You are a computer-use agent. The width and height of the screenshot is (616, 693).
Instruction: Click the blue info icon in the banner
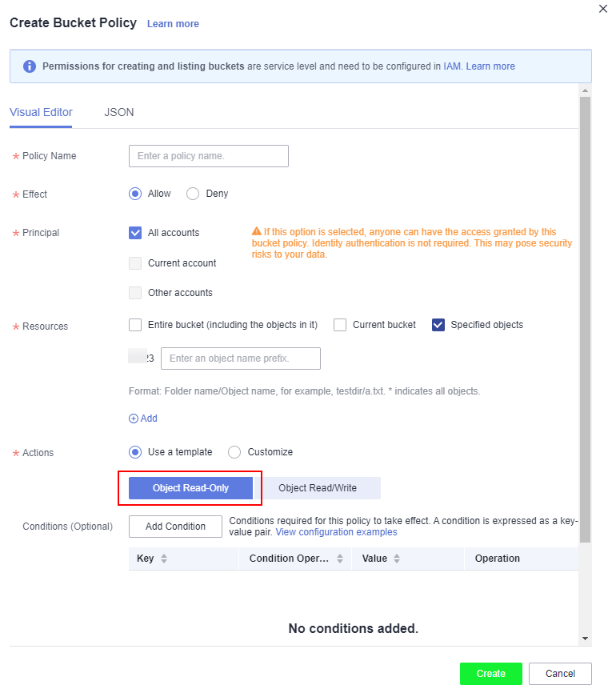(x=29, y=66)
